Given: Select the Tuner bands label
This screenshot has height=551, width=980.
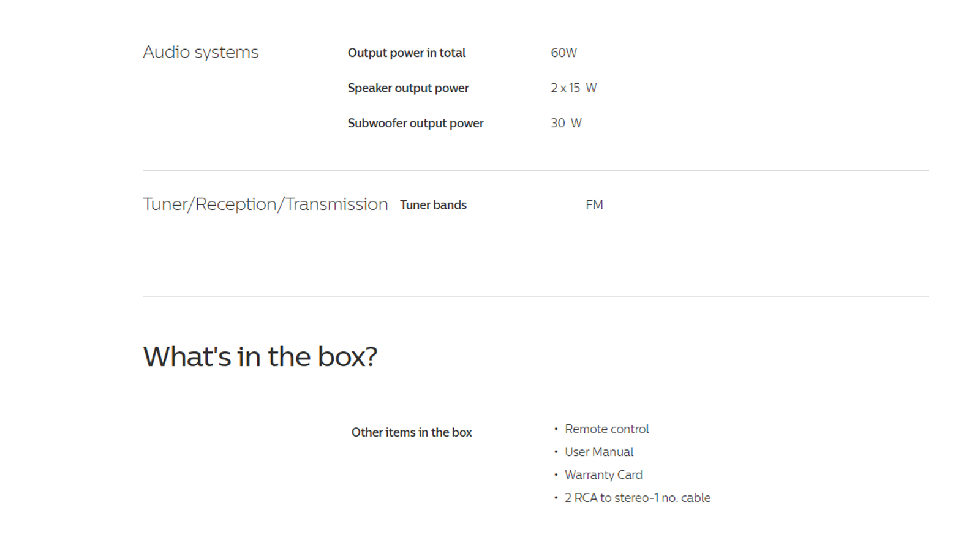Looking at the screenshot, I should pyautogui.click(x=433, y=205).
